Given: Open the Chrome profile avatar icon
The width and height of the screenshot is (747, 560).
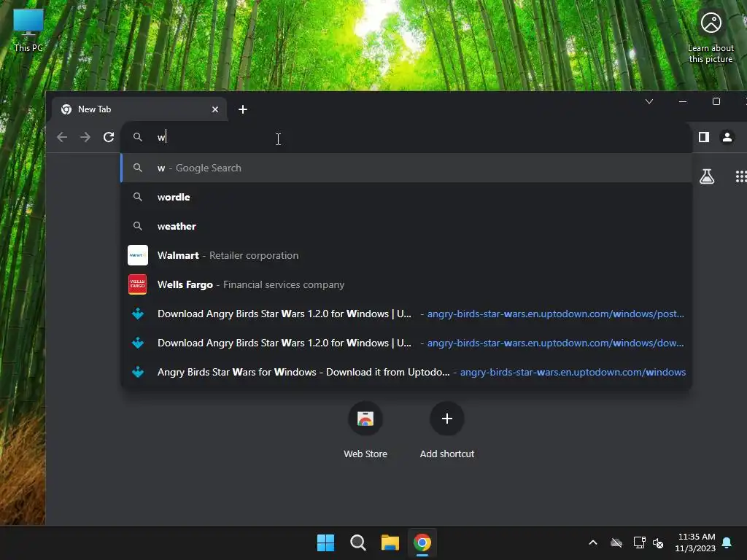Looking at the screenshot, I should click(x=727, y=137).
